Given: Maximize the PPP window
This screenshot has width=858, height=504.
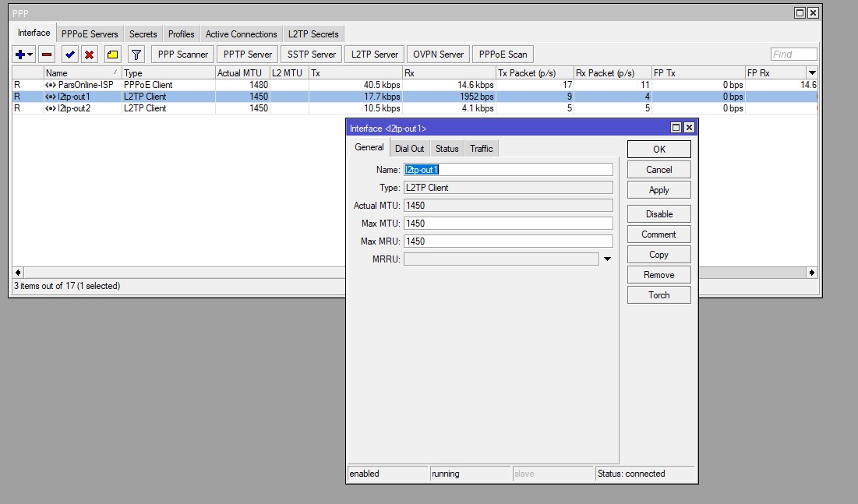Looking at the screenshot, I should click(800, 12).
